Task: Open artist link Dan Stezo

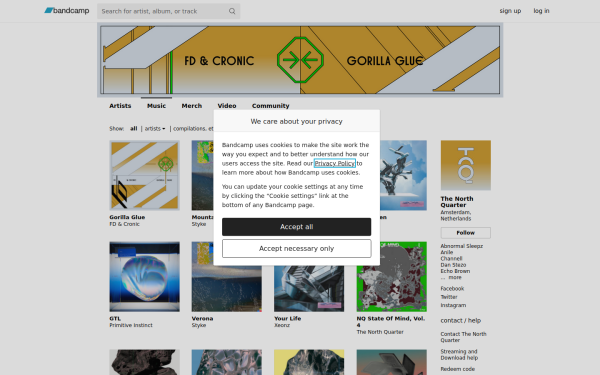Action: tap(453, 265)
